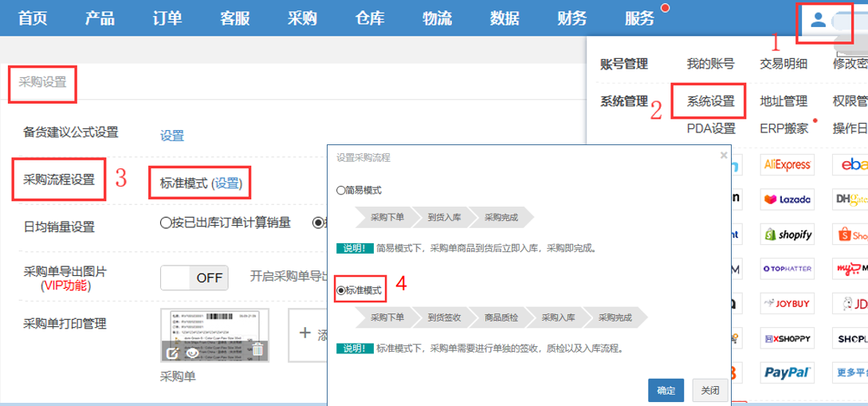The height and width of the screenshot is (406, 868).
Task: Open the 采购 menu in top navigation
Action: coord(302,18)
